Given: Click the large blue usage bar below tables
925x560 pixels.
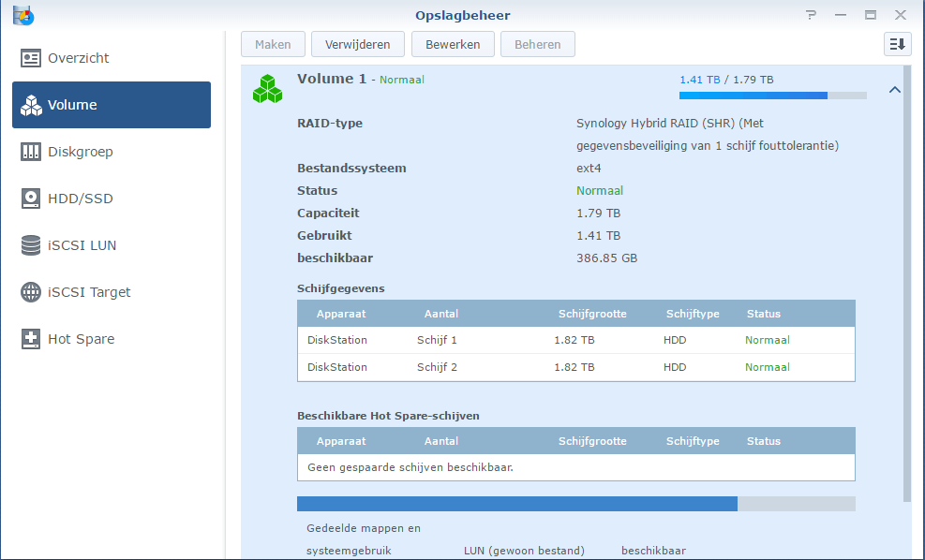Looking at the screenshot, I should 576,504.
